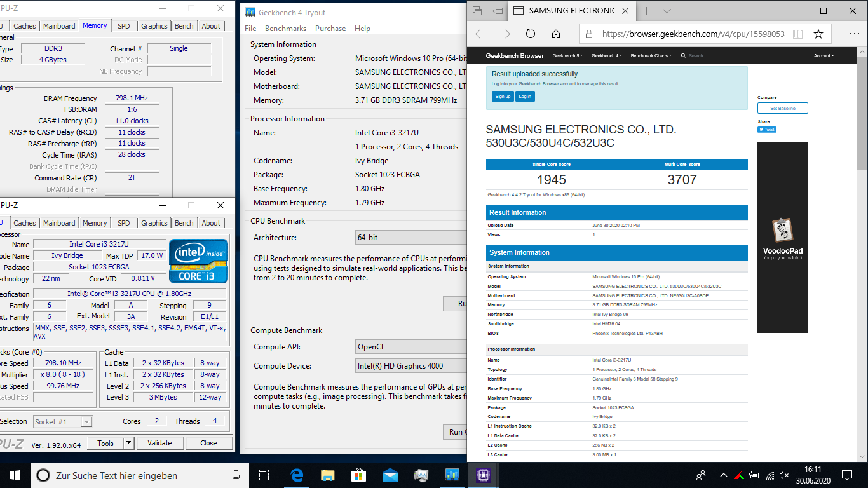This screenshot has height=488, width=868.
Task: Open Bench tab in CPU-Z memory window
Action: [184, 26]
